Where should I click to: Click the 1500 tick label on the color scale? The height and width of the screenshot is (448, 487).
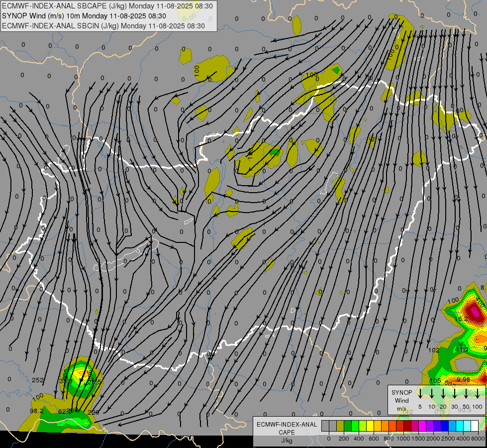[418, 439]
